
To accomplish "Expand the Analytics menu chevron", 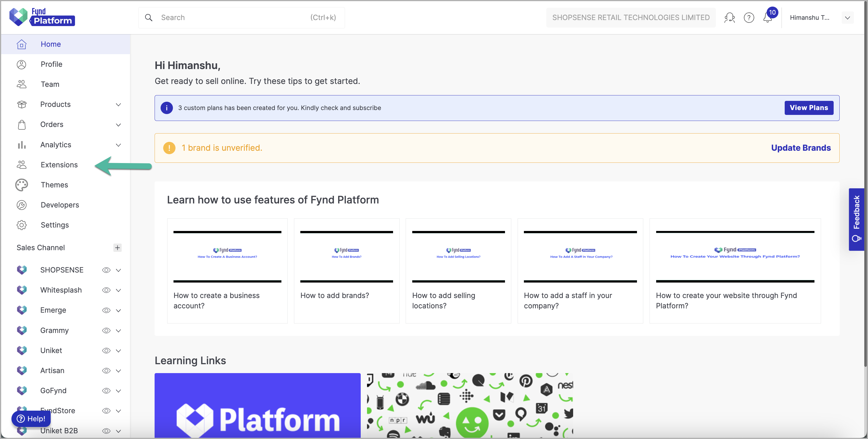I will click(118, 145).
